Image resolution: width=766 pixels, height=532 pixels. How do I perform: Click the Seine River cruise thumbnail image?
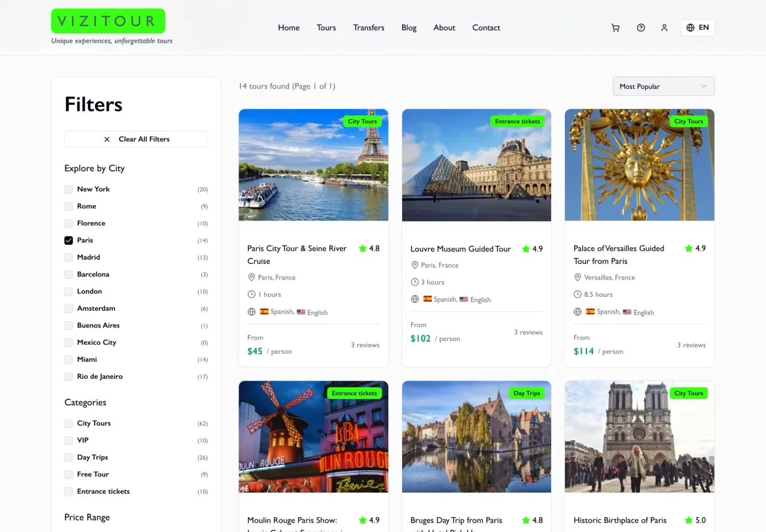pos(314,165)
